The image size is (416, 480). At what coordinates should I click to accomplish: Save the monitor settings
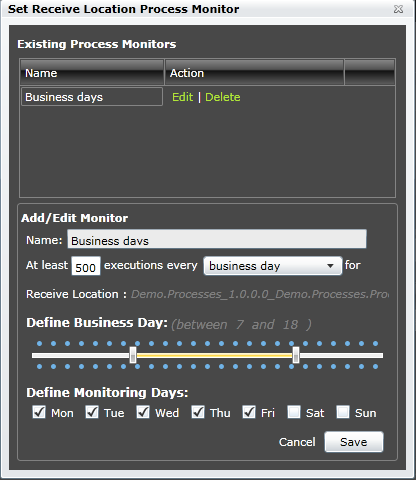pos(354,442)
